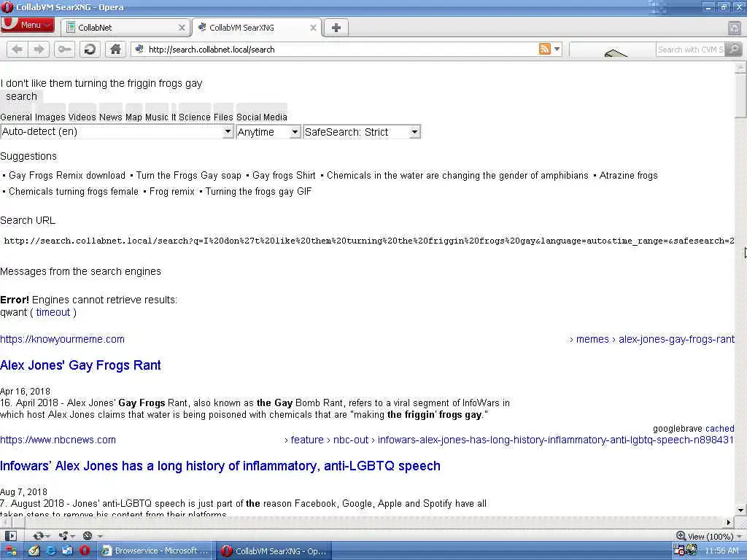Launch Internet Explorer from quick launch
This screenshot has height=560, width=747.
[x=50, y=551]
